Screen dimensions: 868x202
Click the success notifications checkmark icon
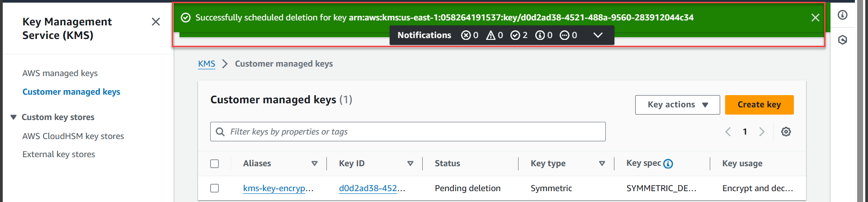pos(515,35)
